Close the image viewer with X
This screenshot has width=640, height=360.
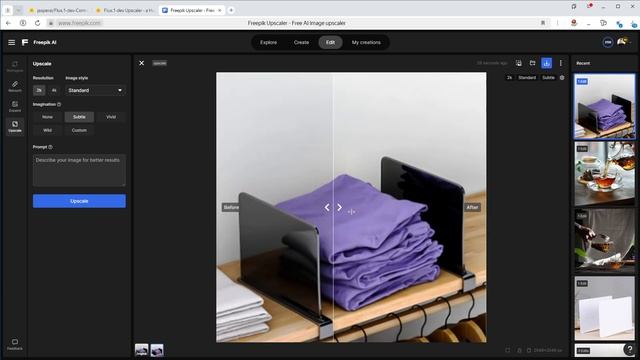[x=141, y=63]
